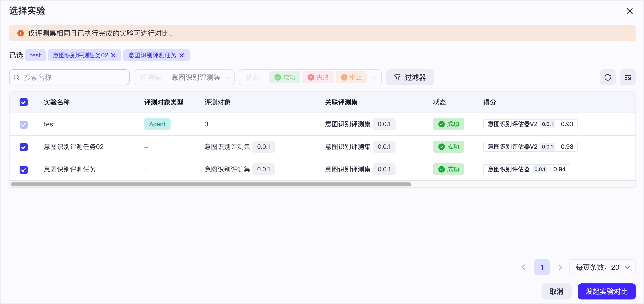
Task: Click the 发起实验对比 button
Action: tap(607, 291)
